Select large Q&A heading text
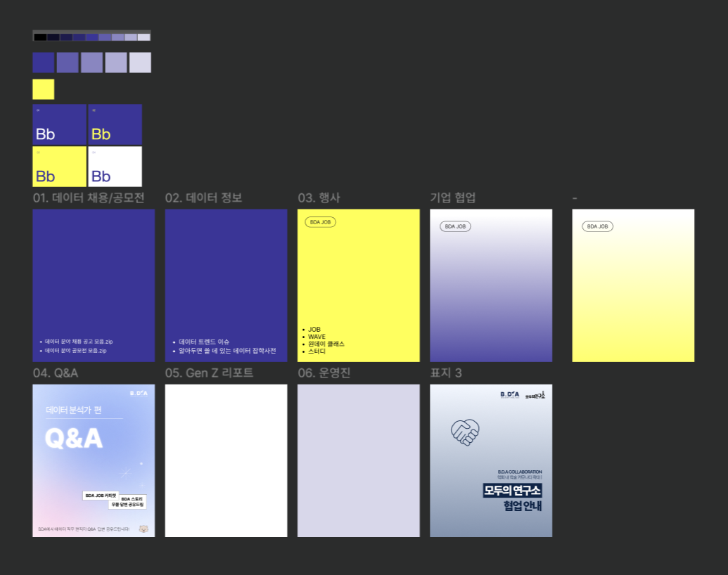 coord(74,439)
